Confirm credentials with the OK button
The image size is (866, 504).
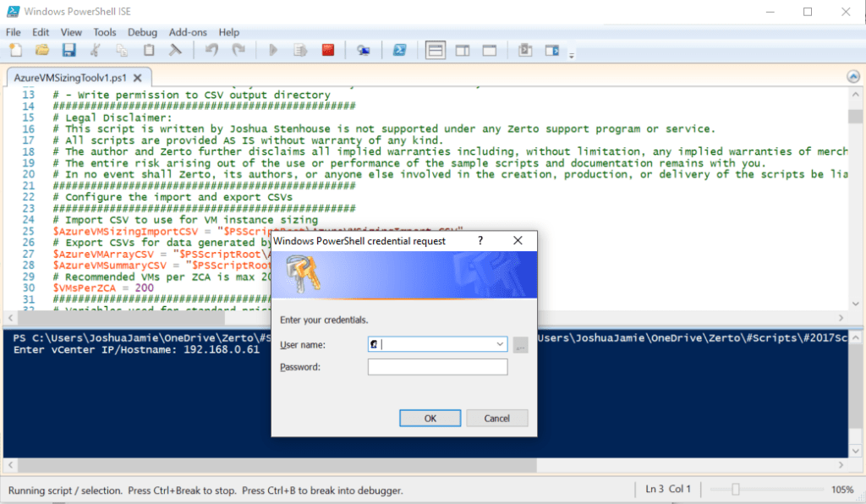point(430,418)
